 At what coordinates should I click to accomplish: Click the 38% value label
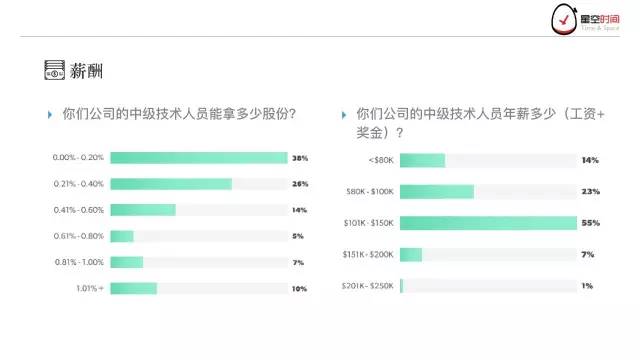click(x=300, y=158)
